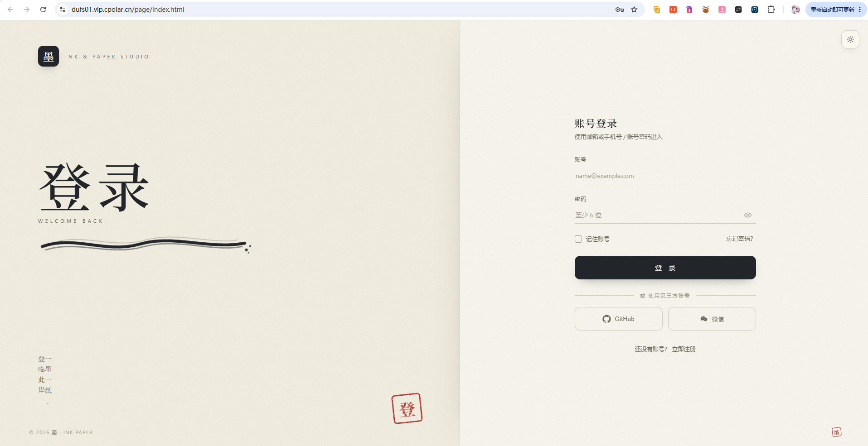Reload the current page

[x=43, y=10]
